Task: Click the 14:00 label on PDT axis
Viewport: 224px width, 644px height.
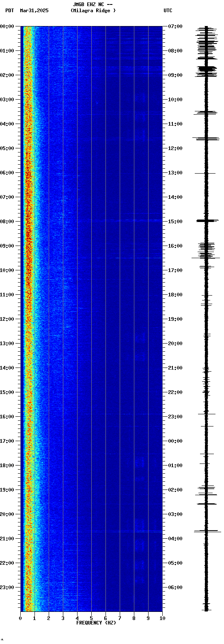Action: (7, 368)
